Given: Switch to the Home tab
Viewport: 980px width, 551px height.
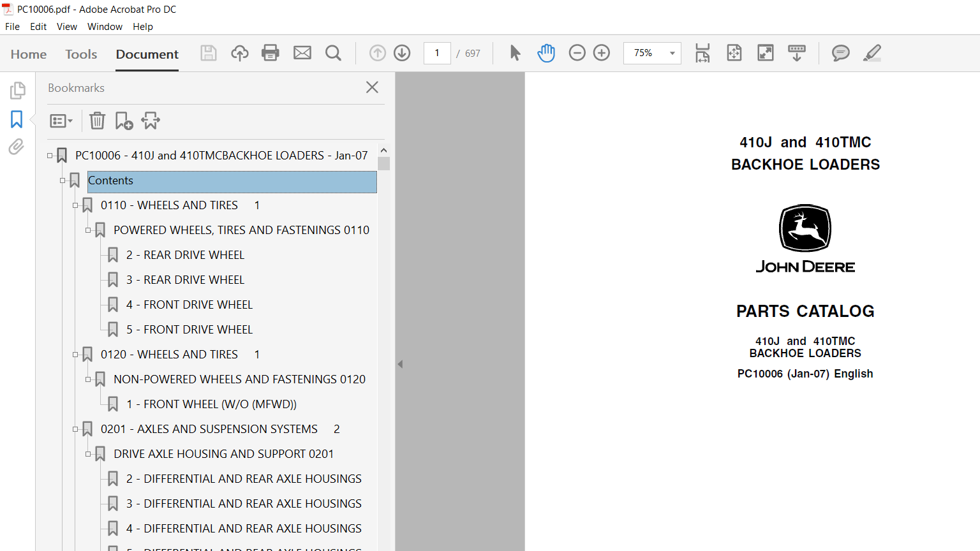Looking at the screenshot, I should tap(29, 54).
